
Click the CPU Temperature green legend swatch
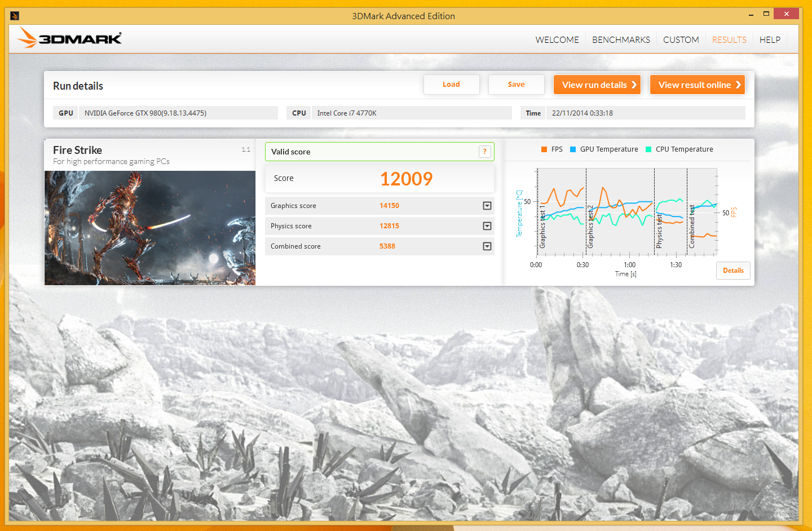[648, 149]
